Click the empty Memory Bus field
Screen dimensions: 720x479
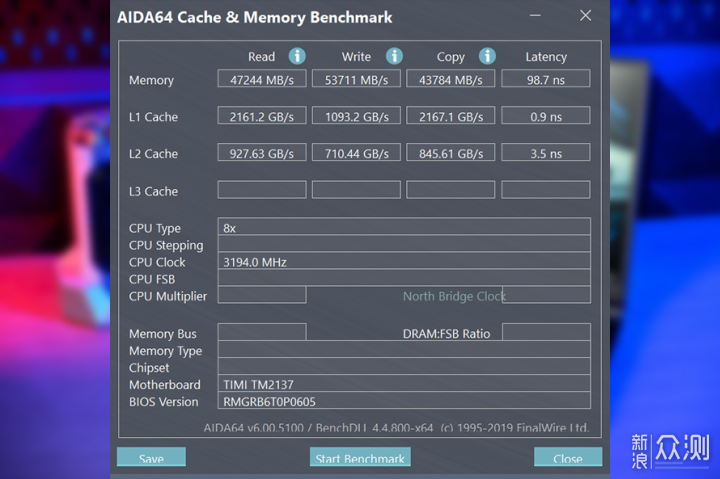(x=262, y=332)
